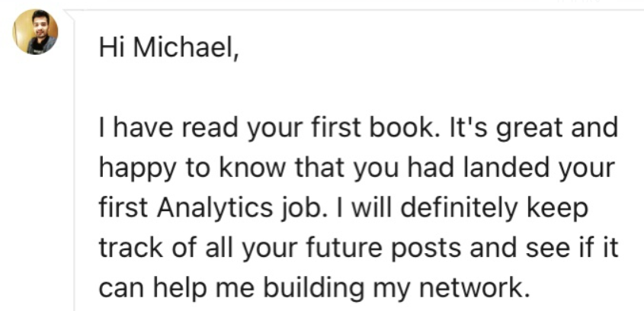Click the words 'see if it'
644x311 pixels.
(572, 248)
